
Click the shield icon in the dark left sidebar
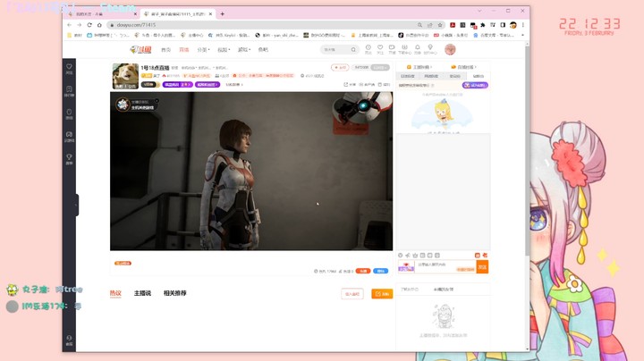pyautogui.click(x=69, y=113)
